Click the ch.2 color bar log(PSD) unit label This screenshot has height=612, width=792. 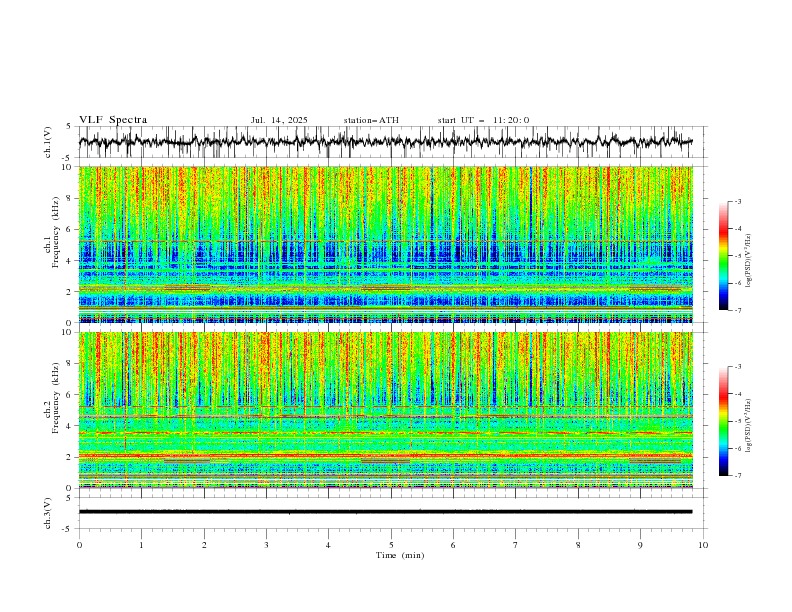(748, 425)
